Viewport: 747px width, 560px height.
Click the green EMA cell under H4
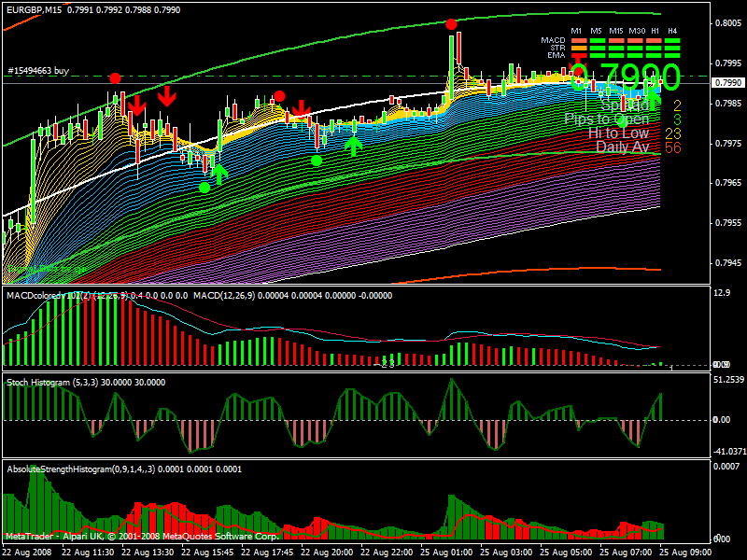pyautogui.click(x=672, y=55)
